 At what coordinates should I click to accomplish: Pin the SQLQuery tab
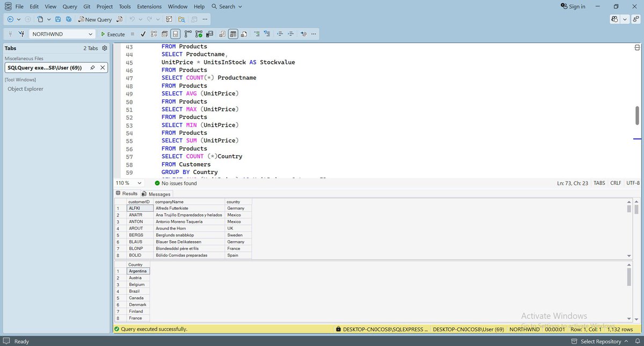(x=92, y=68)
